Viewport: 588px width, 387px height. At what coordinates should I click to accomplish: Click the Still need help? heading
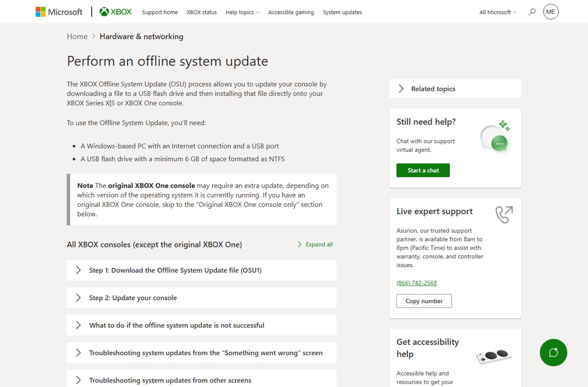pyautogui.click(x=426, y=122)
